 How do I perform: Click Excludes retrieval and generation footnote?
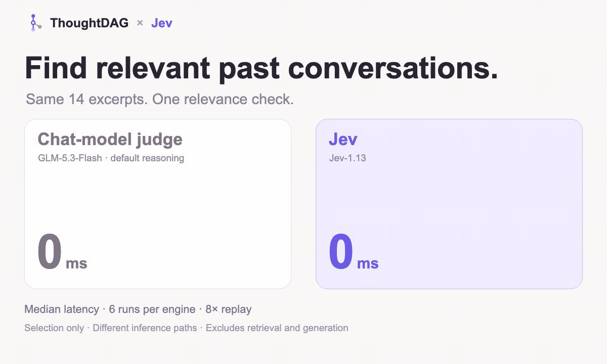[277, 328]
